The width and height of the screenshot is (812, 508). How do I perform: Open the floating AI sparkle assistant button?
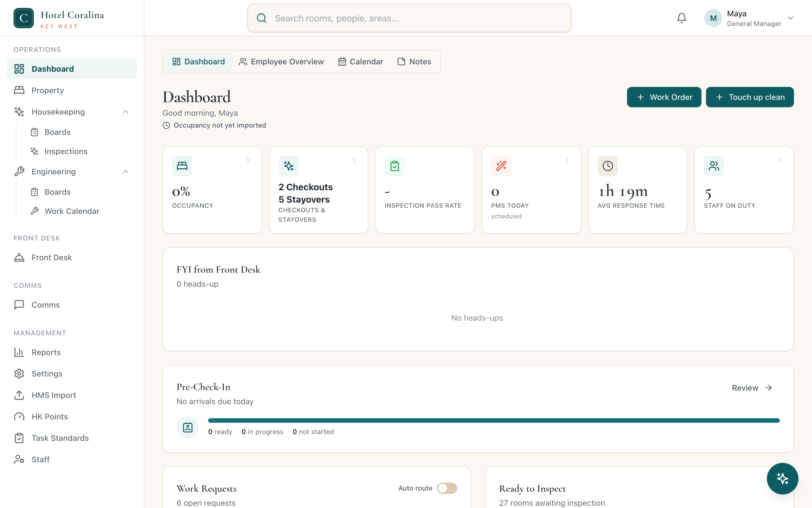point(782,478)
